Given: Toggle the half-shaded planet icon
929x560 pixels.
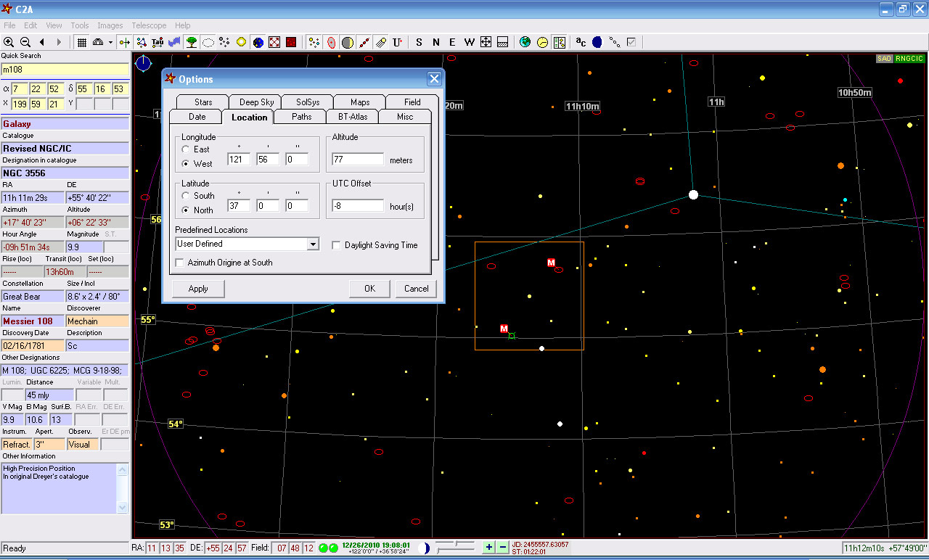Looking at the screenshot, I should tap(348, 42).
